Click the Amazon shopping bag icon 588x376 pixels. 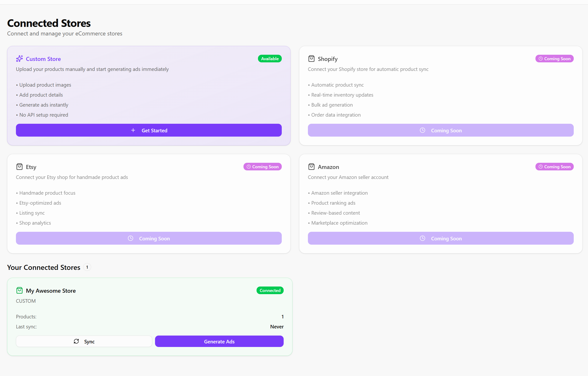click(311, 167)
